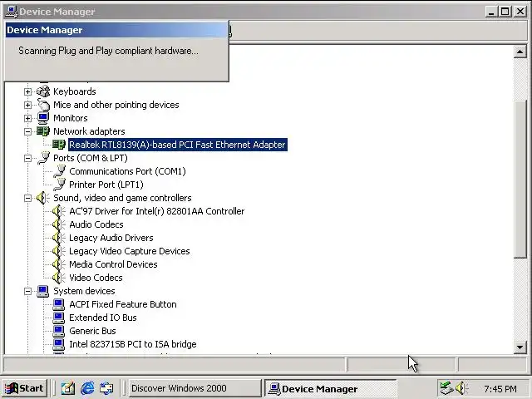Image resolution: width=532 pixels, height=399 pixels.
Task: Click the network connection tray icon
Action: 446,388
